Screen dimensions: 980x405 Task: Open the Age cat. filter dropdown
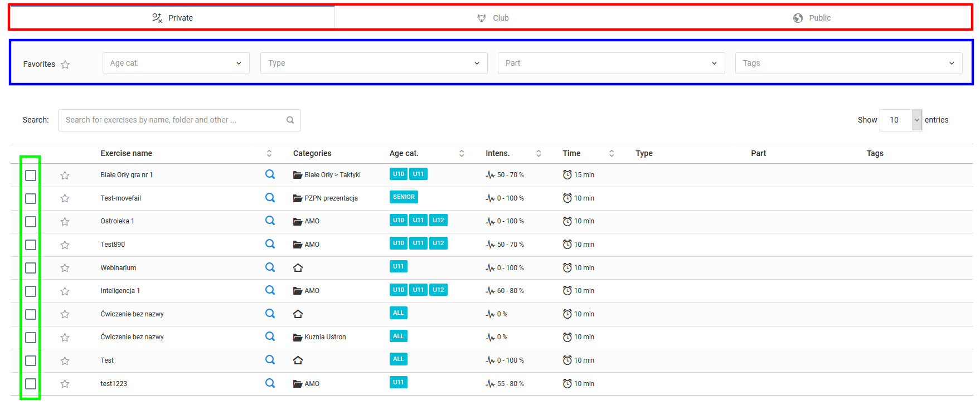176,64
